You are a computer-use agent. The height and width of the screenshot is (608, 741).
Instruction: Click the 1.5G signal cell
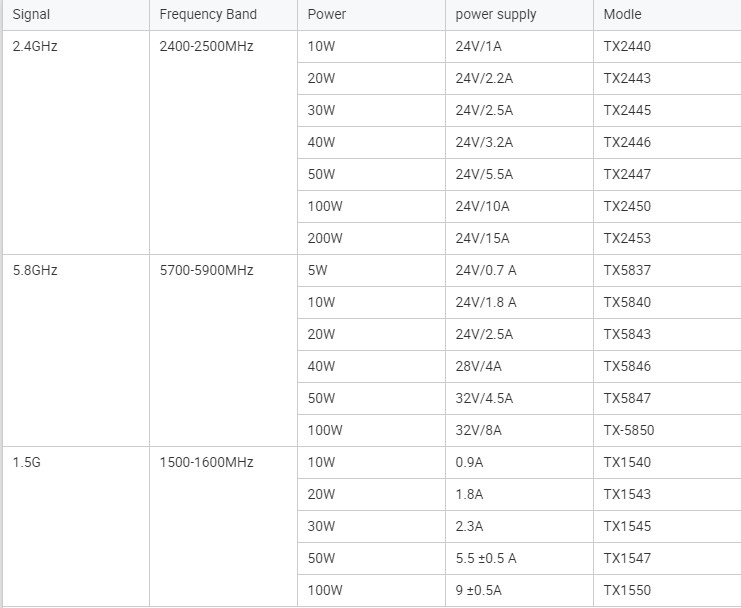coord(76,526)
